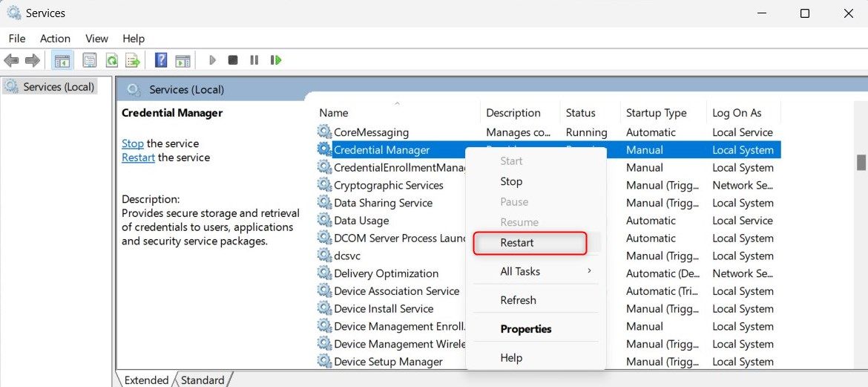Click the Export List toolbar icon
Screen dimensions: 868x387
click(x=133, y=60)
